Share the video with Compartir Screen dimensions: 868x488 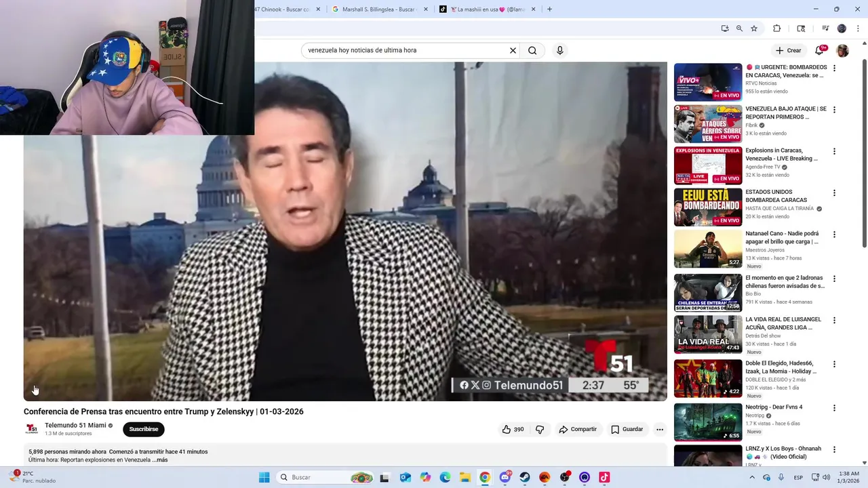click(x=578, y=429)
